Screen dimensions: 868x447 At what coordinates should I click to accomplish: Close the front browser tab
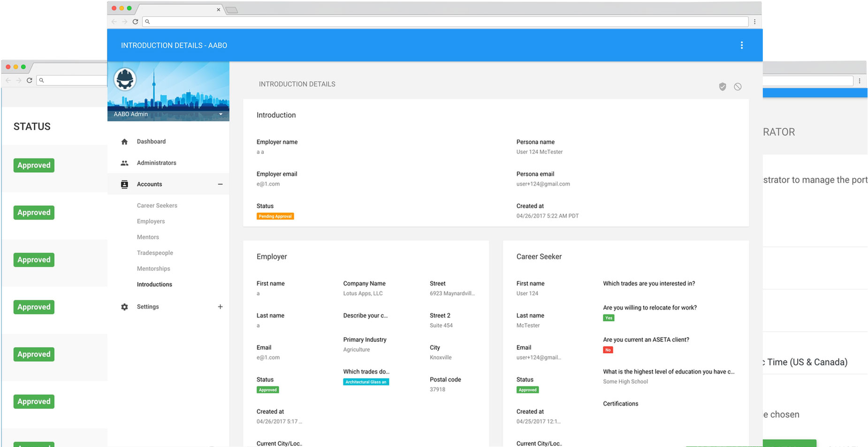point(218,9)
